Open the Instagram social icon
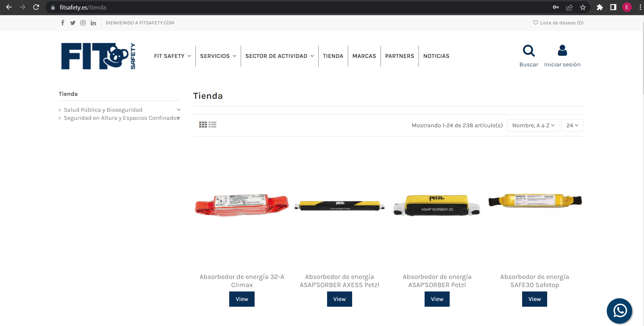Image resolution: width=644 pixels, height=326 pixels. coord(83,23)
